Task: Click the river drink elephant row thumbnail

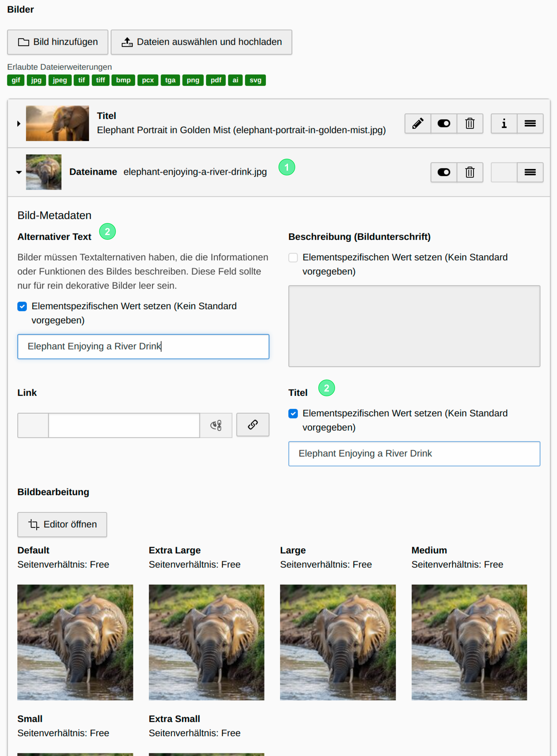Action: (44, 172)
